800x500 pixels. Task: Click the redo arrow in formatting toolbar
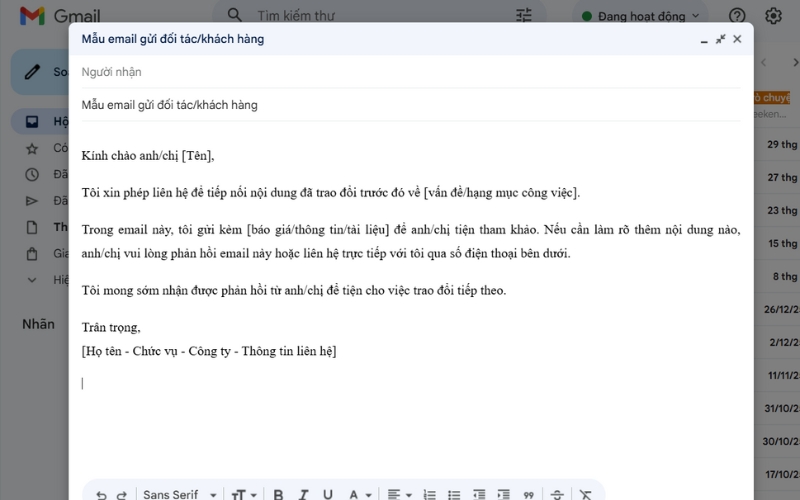point(121,494)
